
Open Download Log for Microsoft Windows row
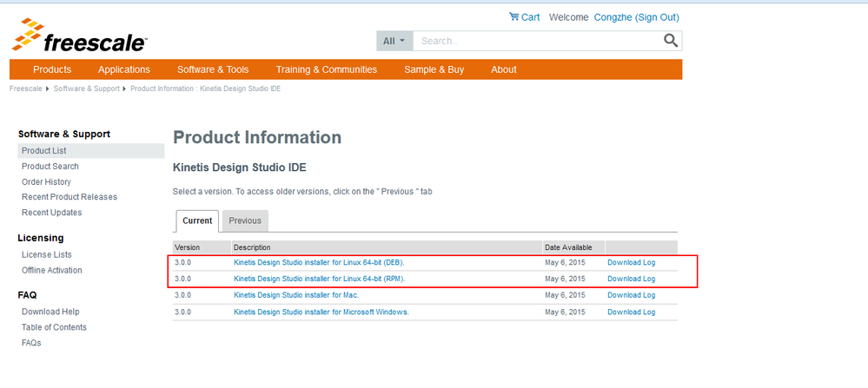[x=631, y=312]
